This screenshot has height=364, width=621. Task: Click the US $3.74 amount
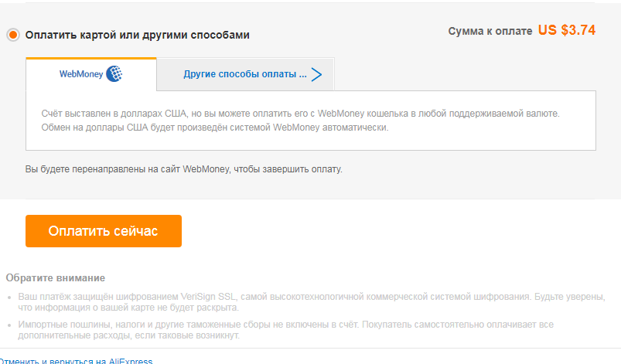click(566, 30)
